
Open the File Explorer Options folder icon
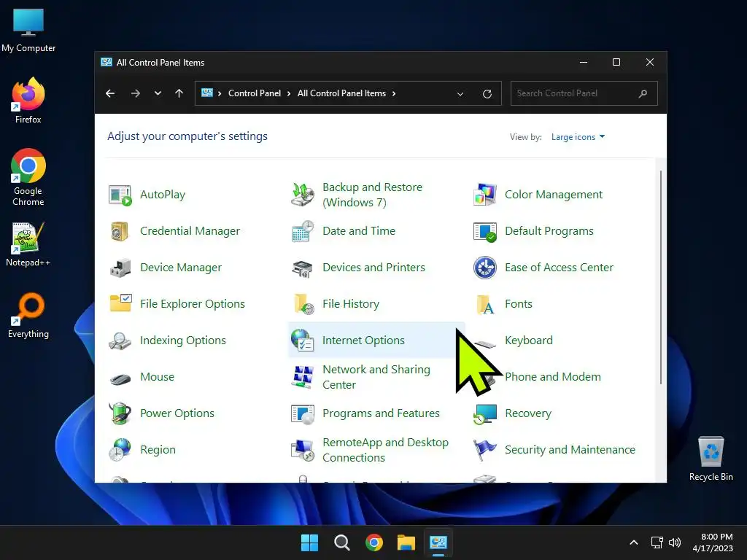pos(120,303)
